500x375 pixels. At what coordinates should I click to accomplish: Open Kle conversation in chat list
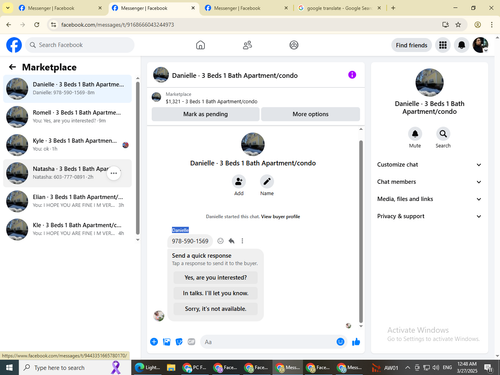67,229
